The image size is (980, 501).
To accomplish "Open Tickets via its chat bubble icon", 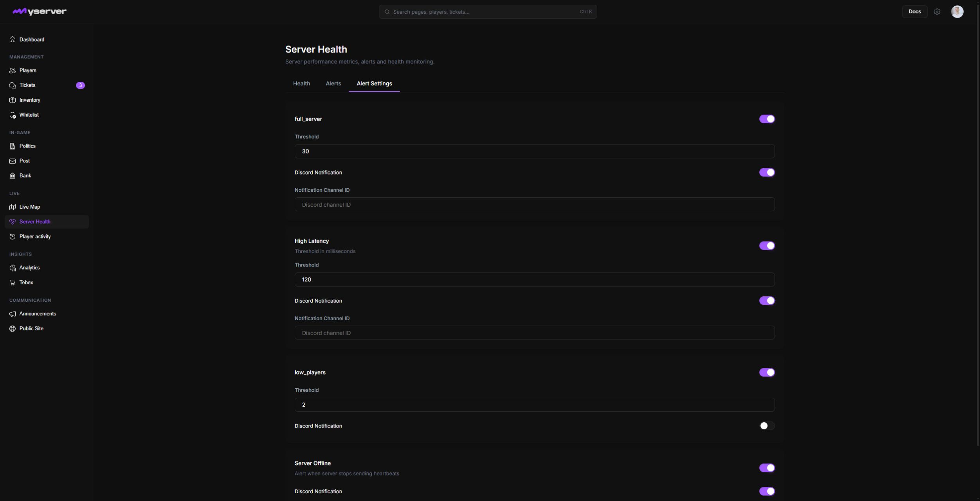I will click(13, 85).
